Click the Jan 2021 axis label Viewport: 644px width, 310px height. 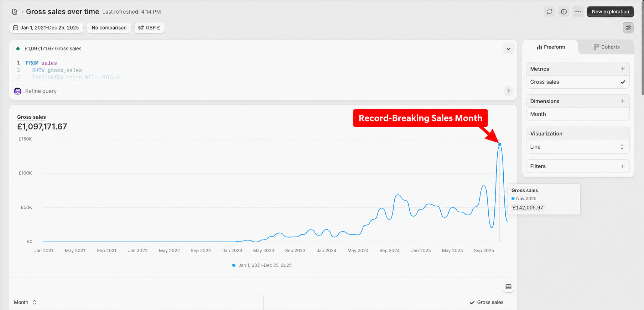43,250
